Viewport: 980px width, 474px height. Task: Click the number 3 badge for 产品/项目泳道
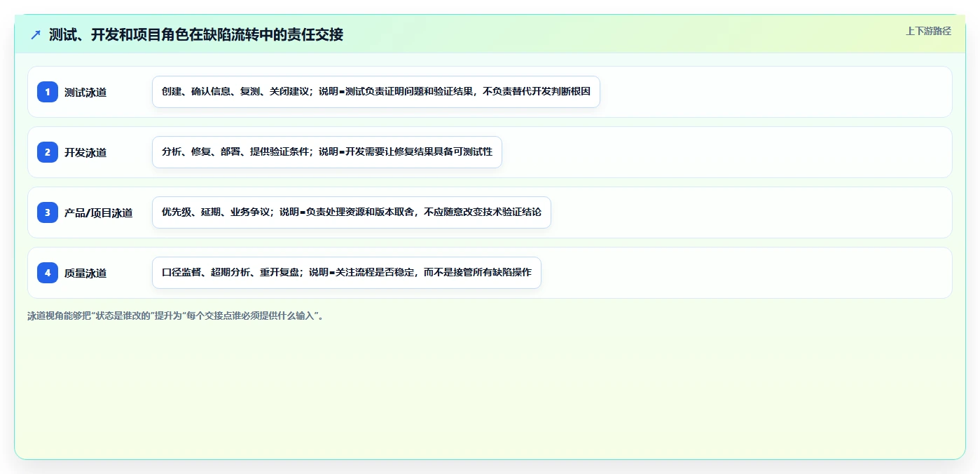tap(48, 212)
